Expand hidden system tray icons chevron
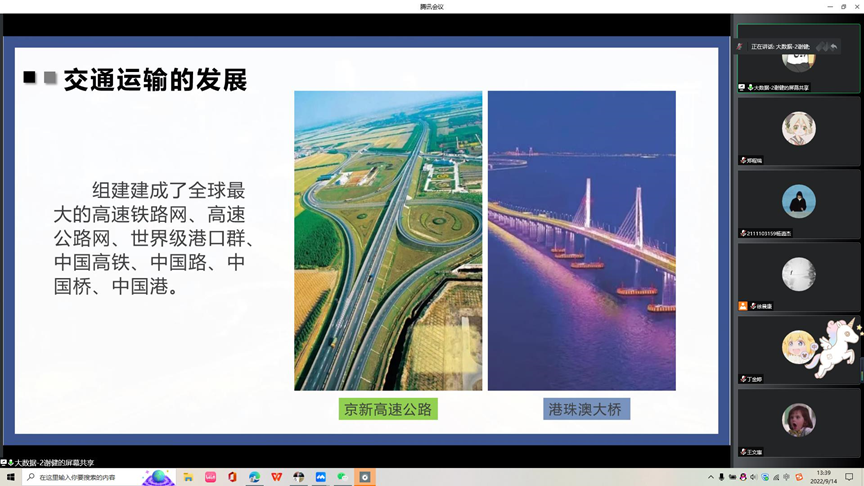This screenshot has width=864, height=486. pos(711,478)
